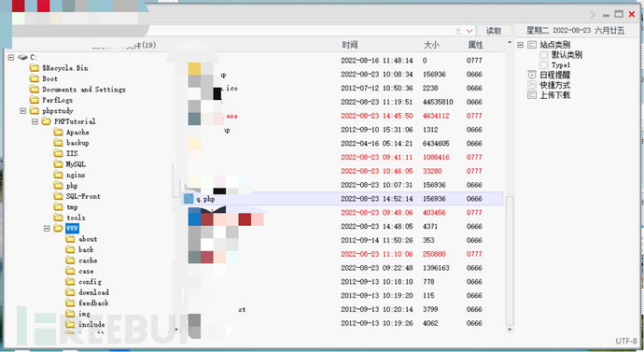The width and height of the screenshot is (644, 352).
Task: Click the q.php file icon
Action: pyautogui.click(x=189, y=199)
